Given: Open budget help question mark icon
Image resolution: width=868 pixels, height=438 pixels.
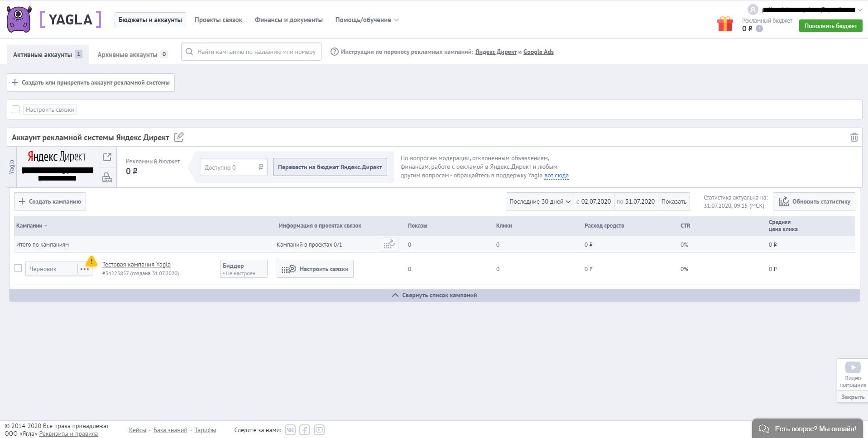Looking at the screenshot, I should point(759,29).
